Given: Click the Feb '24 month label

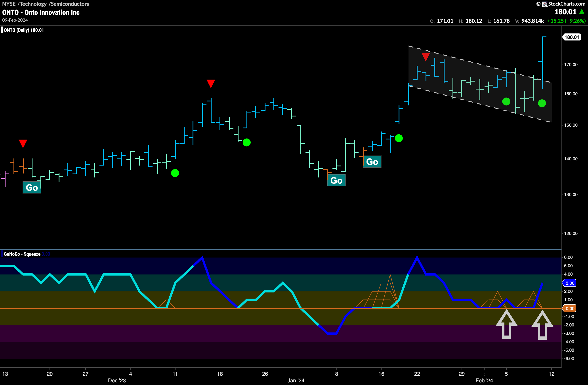Looking at the screenshot, I should click(484, 380).
